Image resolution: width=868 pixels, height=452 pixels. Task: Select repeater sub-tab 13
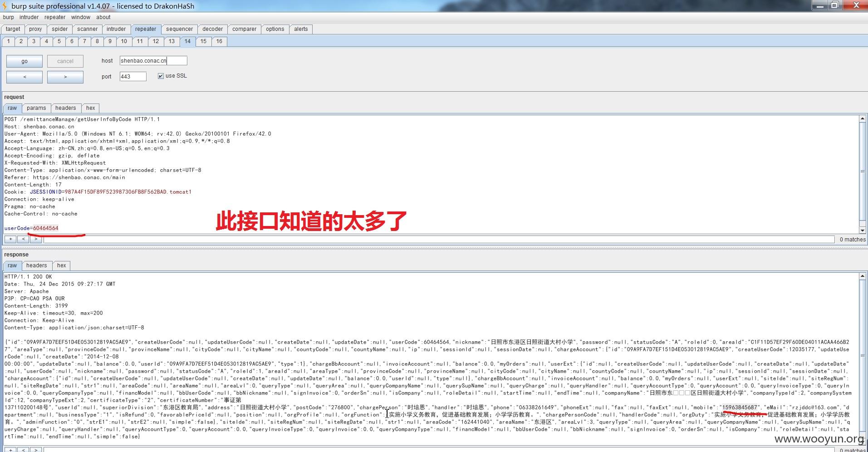coord(172,41)
